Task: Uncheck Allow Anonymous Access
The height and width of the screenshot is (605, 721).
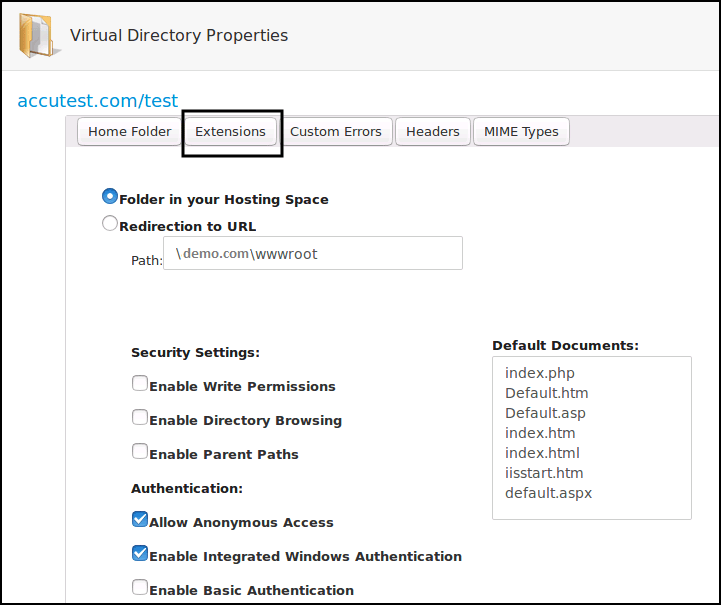Action: [140, 520]
